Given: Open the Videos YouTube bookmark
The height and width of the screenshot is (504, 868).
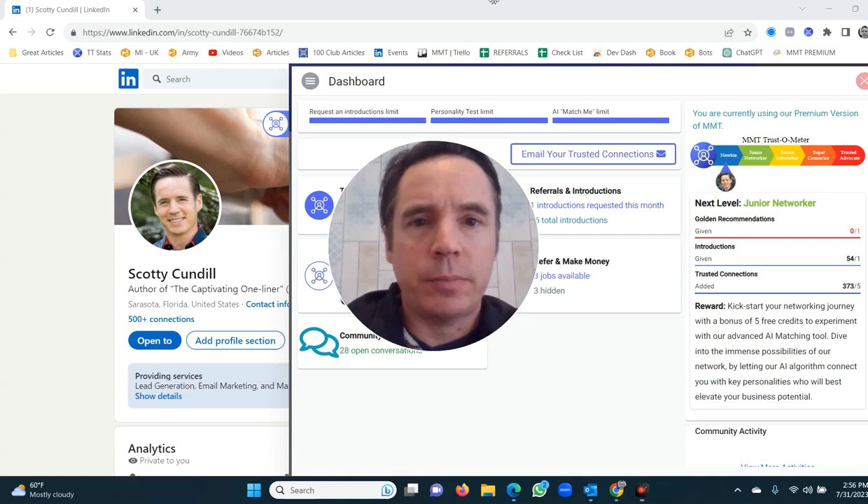Looking at the screenshot, I should tap(225, 52).
